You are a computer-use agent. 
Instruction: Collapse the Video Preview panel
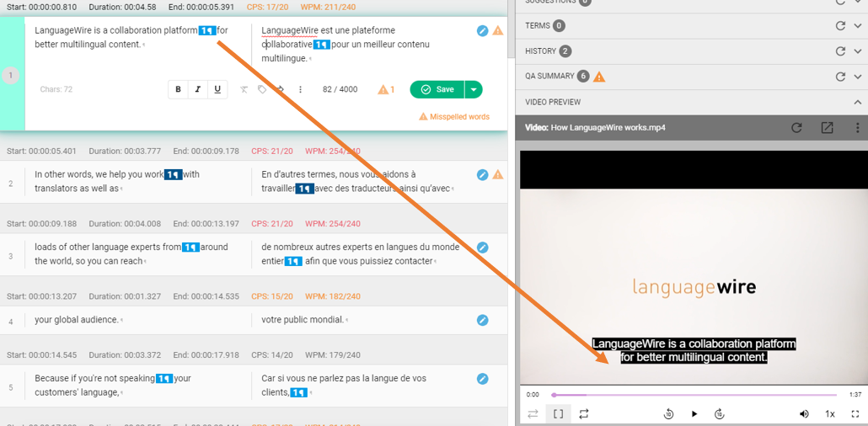point(858,103)
